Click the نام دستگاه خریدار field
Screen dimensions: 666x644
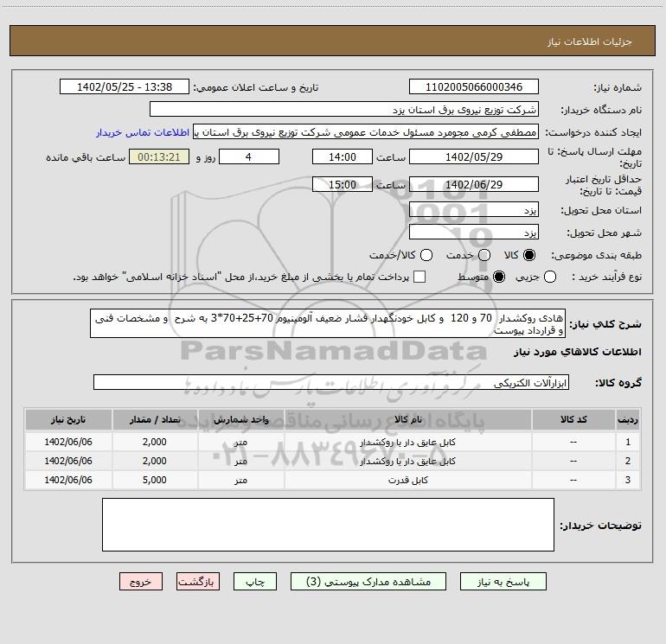point(344,110)
